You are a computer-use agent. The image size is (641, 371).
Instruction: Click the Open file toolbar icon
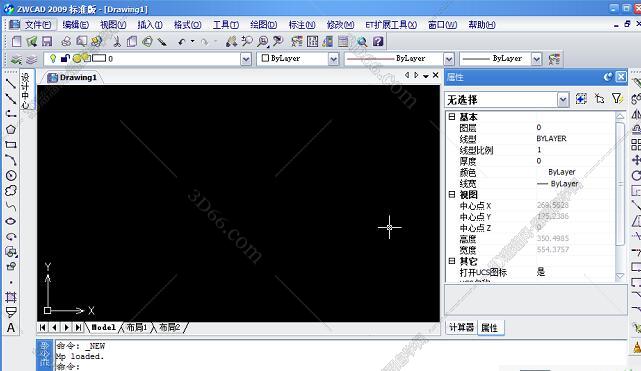point(32,42)
